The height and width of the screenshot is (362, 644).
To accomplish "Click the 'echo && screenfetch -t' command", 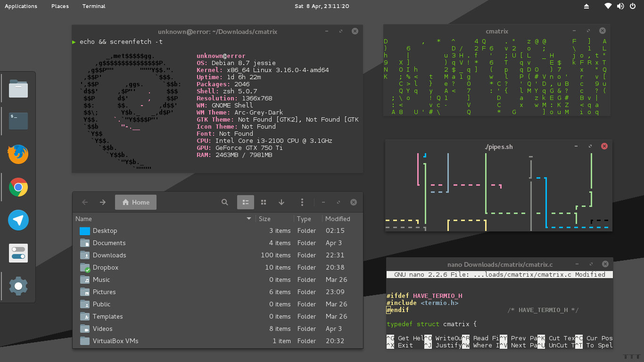I will coord(121,41).
